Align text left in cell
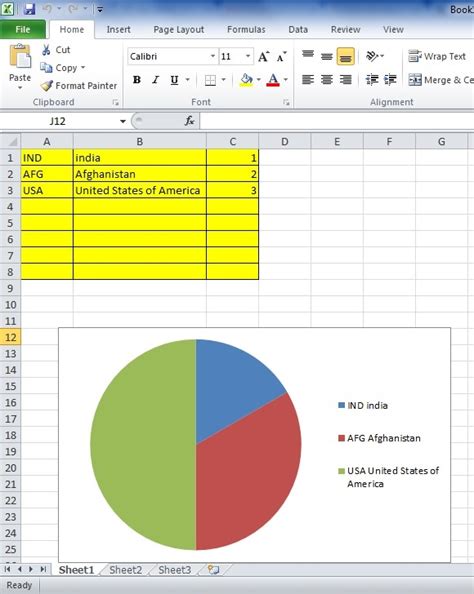This screenshot has width=474, height=594. (x=308, y=80)
